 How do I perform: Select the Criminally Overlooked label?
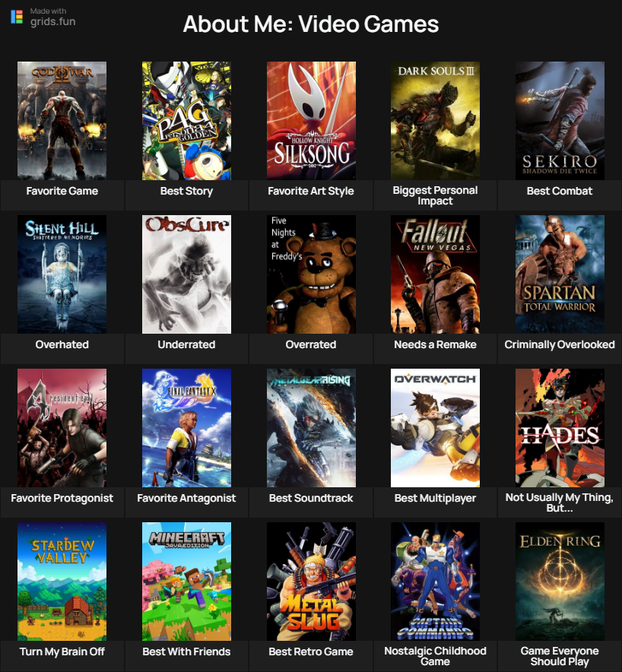560,344
